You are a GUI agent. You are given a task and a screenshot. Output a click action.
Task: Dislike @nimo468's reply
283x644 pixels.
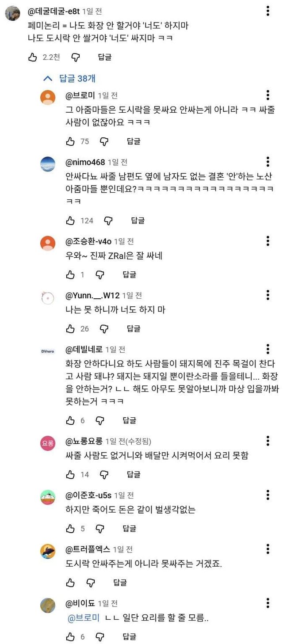pyautogui.click(x=109, y=221)
